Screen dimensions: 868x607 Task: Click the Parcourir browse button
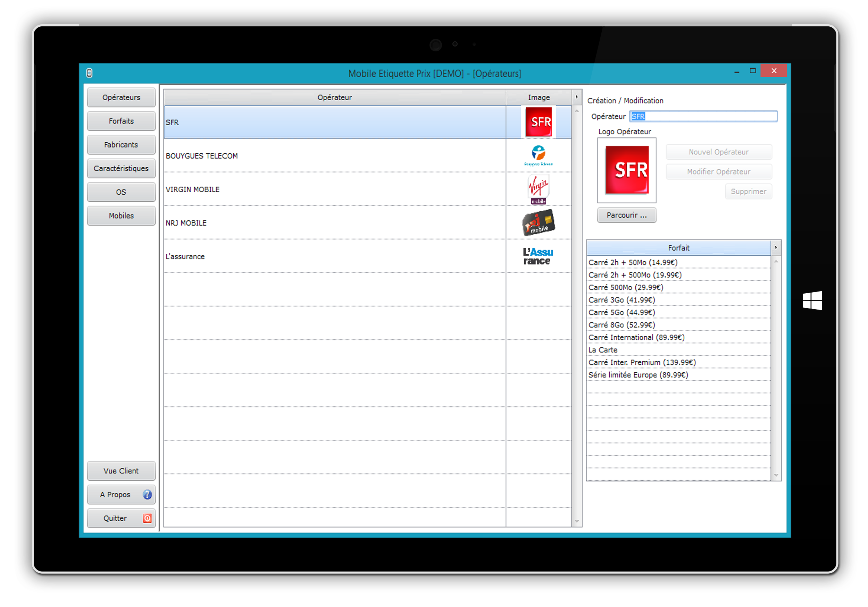point(626,215)
